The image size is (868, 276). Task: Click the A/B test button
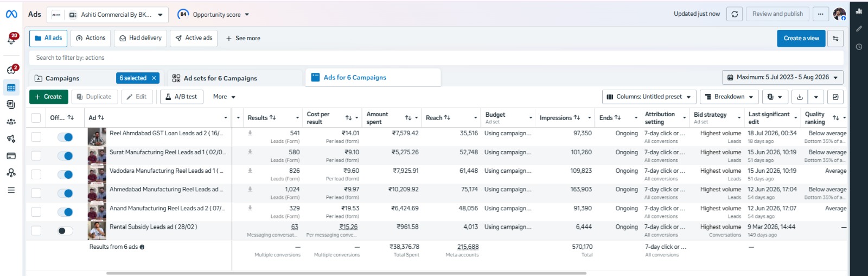coord(181,97)
